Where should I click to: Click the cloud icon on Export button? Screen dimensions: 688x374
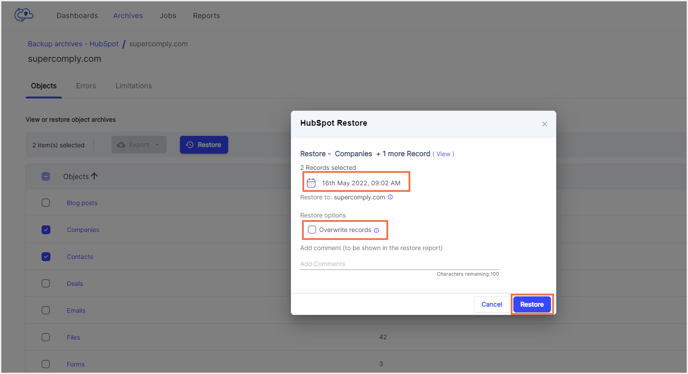coord(121,144)
